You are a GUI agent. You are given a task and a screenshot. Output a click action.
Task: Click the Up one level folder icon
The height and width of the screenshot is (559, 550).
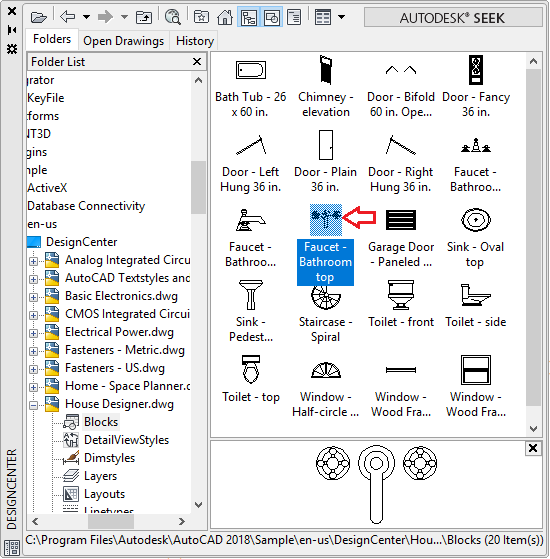click(x=144, y=17)
